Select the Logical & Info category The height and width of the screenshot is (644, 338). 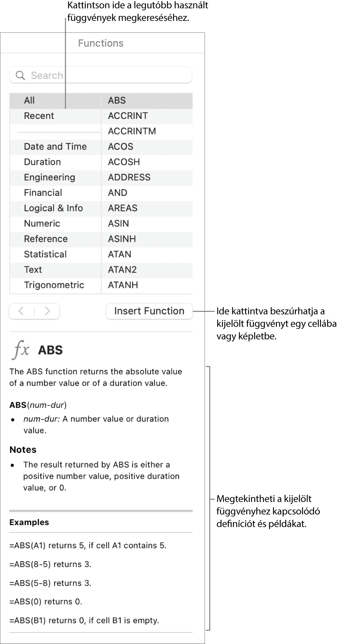click(x=54, y=208)
